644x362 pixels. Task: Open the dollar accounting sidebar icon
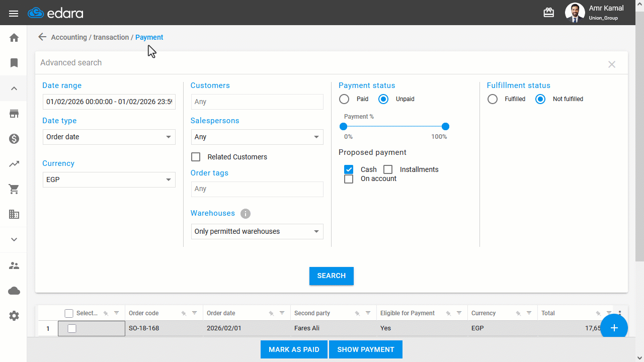pos(14,139)
